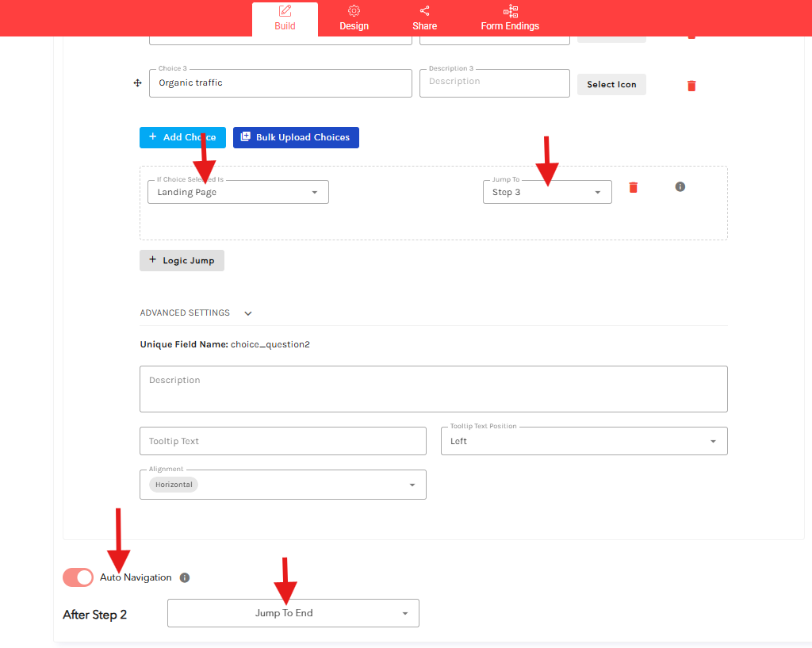Click inside the Tooltip Text input field
This screenshot has height=648, width=812.
pyautogui.click(x=282, y=440)
